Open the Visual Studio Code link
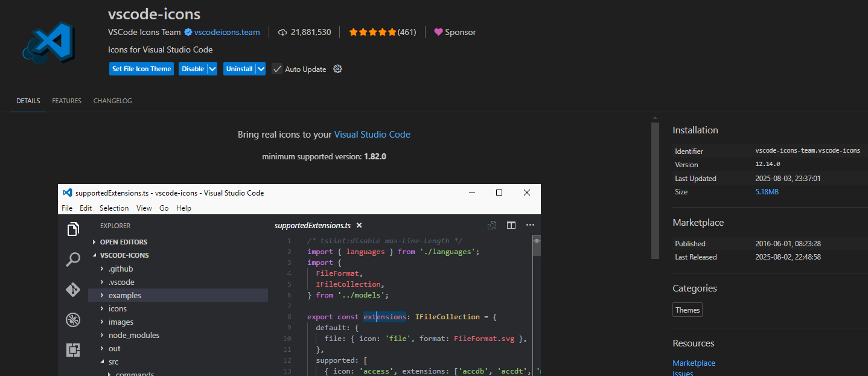This screenshot has width=868, height=376. coord(372,135)
